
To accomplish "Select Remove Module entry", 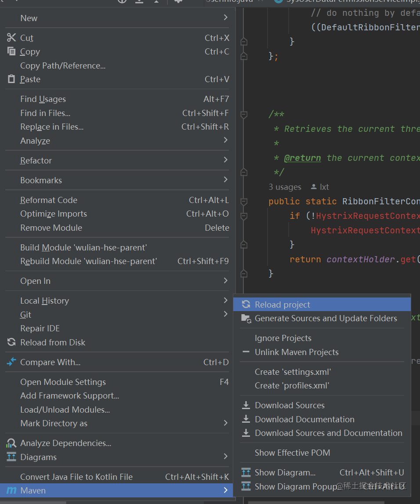I will pos(117,228).
